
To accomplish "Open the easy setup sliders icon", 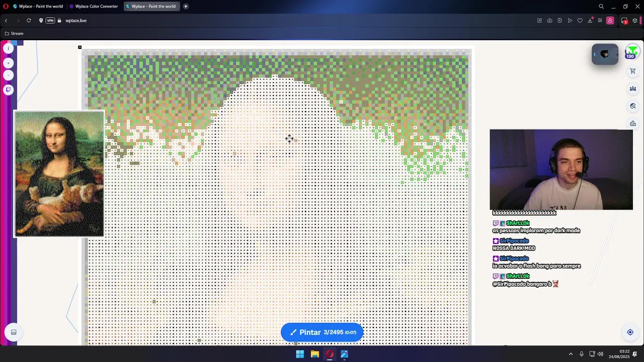I will tap(600, 21).
